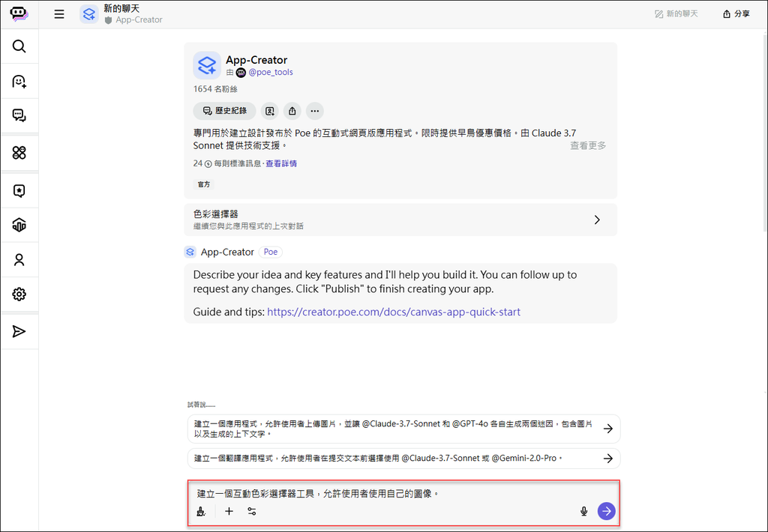Open the creator stats sidebar icon
This screenshot has height=532, width=768.
(19, 225)
